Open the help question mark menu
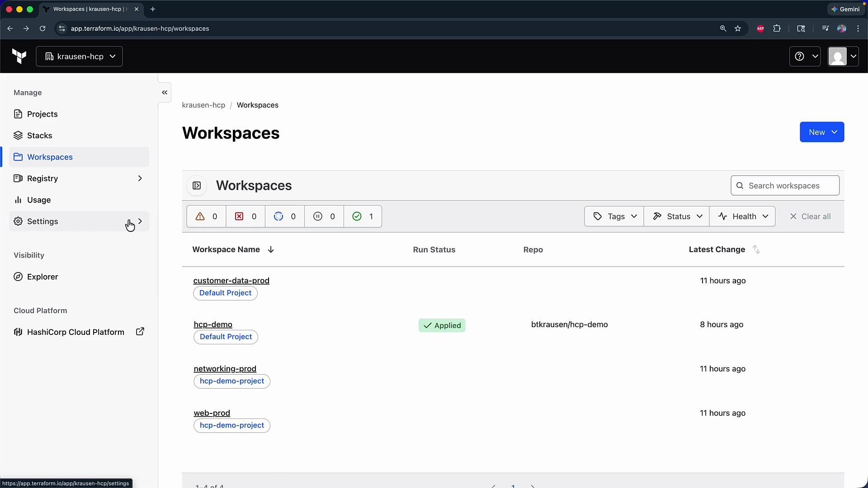The image size is (868, 488). (805, 56)
